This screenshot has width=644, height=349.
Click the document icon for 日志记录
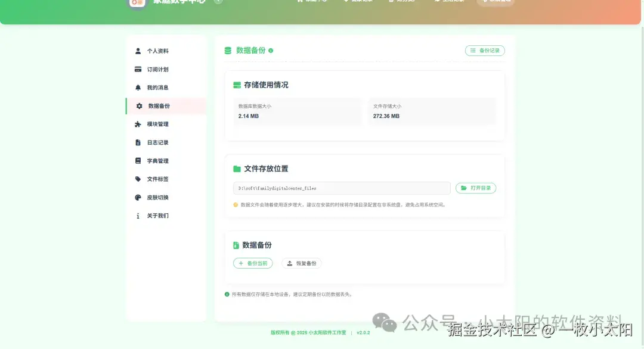[137, 142]
